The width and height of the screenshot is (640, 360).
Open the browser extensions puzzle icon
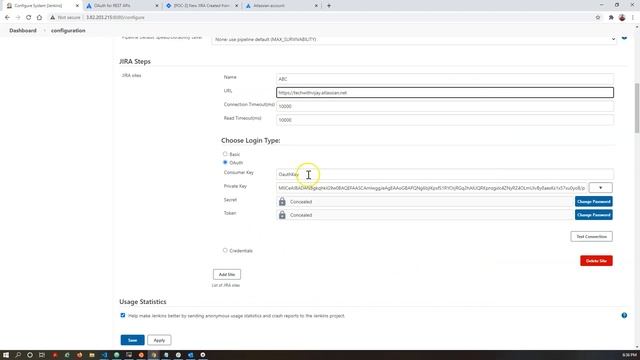[x=611, y=18]
